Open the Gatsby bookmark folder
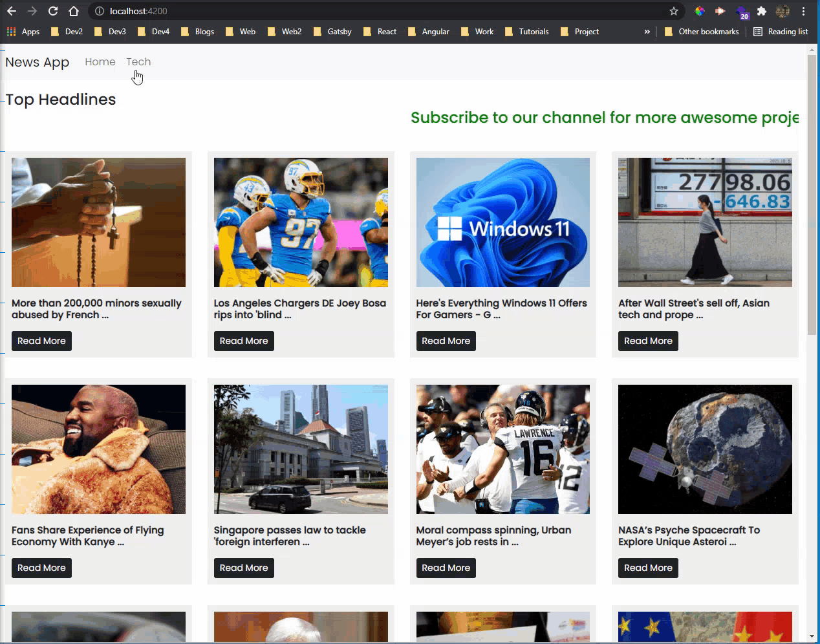The image size is (820, 644). [332, 31]
